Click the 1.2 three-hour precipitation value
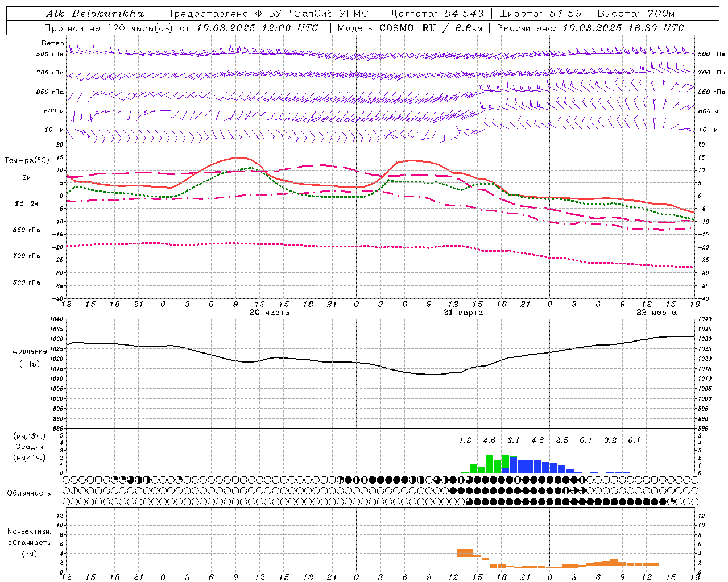Screen dimensions: 728x582 465,440
